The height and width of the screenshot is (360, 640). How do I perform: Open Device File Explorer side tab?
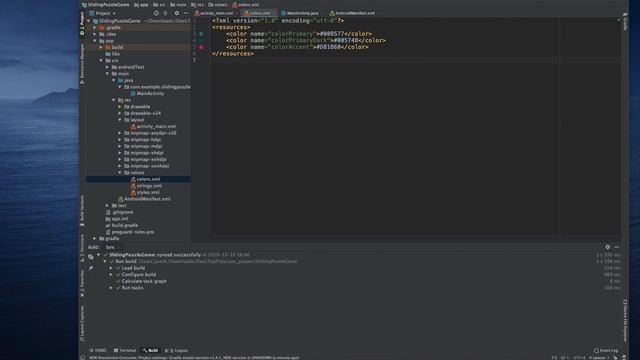625,321
